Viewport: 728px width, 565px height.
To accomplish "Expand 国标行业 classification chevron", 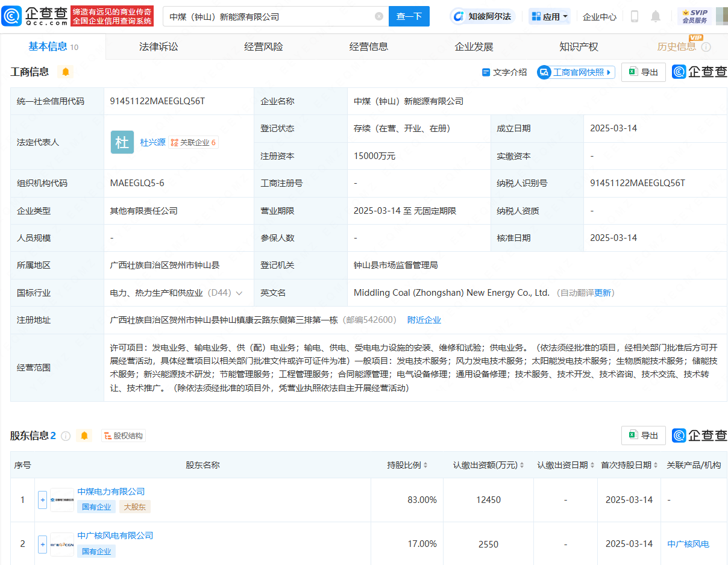I will point(239,293).
